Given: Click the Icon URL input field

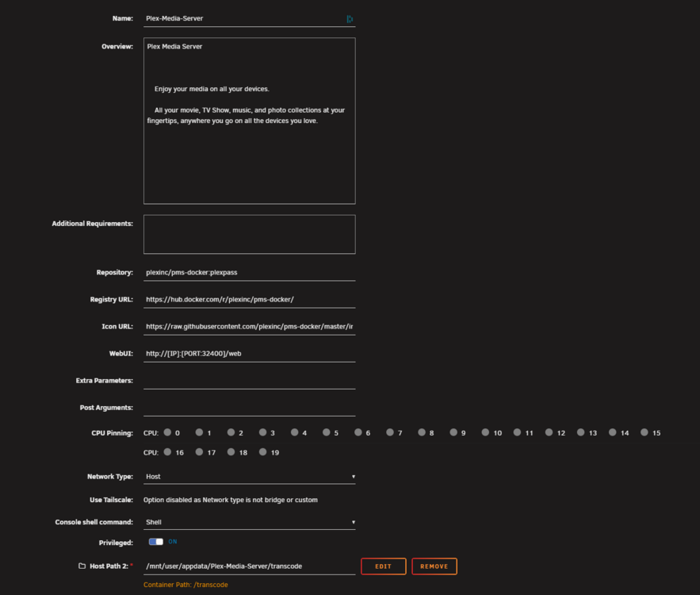Looking at the screenshot, I should click(x=249, y=327).
